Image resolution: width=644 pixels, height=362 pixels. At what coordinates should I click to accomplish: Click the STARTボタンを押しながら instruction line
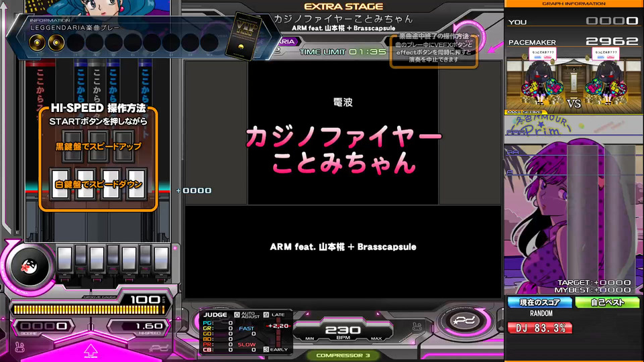click(98, 121)
